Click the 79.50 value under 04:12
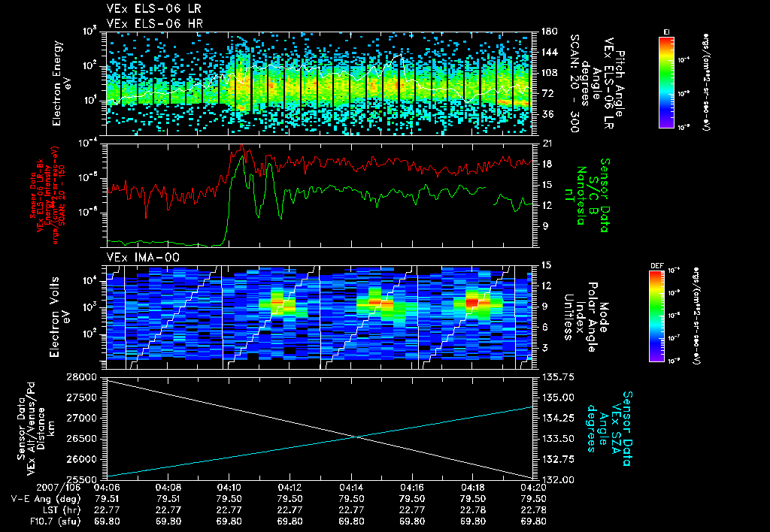The image size is (770, 532). click(x=290, y=499)
